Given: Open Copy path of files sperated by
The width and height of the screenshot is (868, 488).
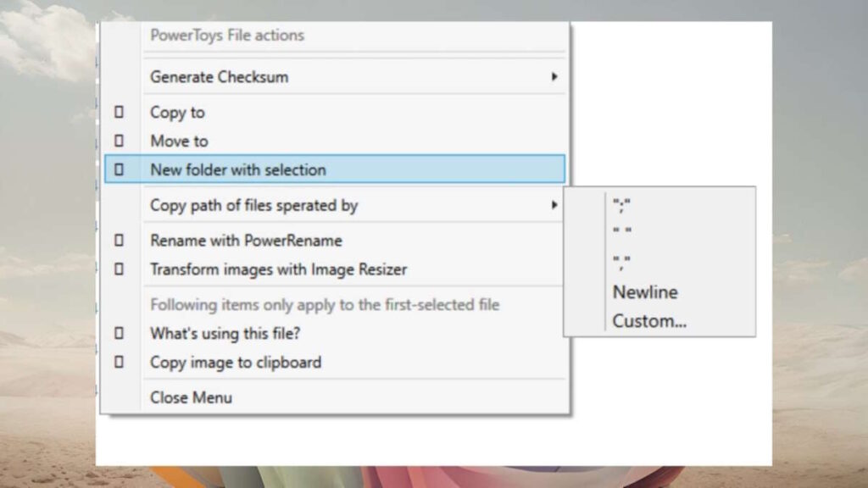Looking at the screenshot, I should click(334, 205).
